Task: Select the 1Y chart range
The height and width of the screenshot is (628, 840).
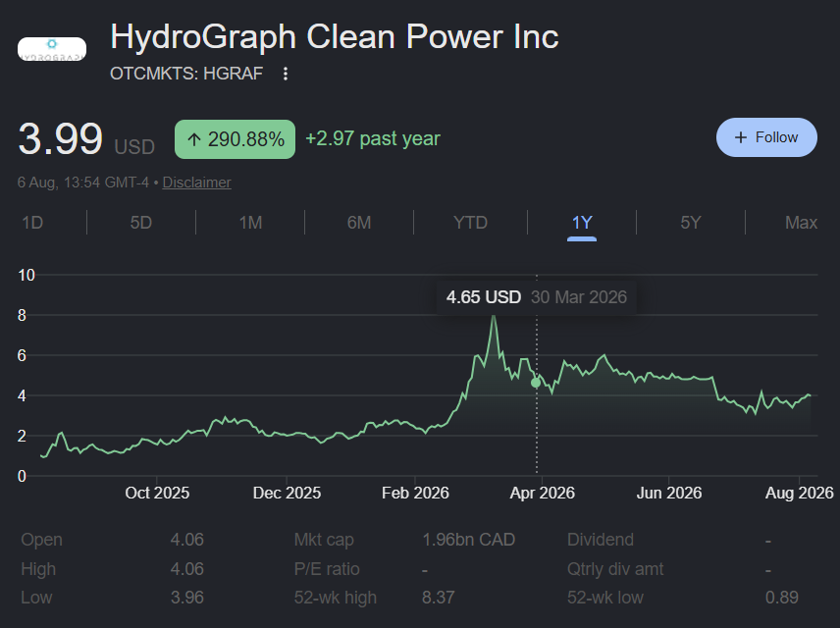Action: point(582,223)
